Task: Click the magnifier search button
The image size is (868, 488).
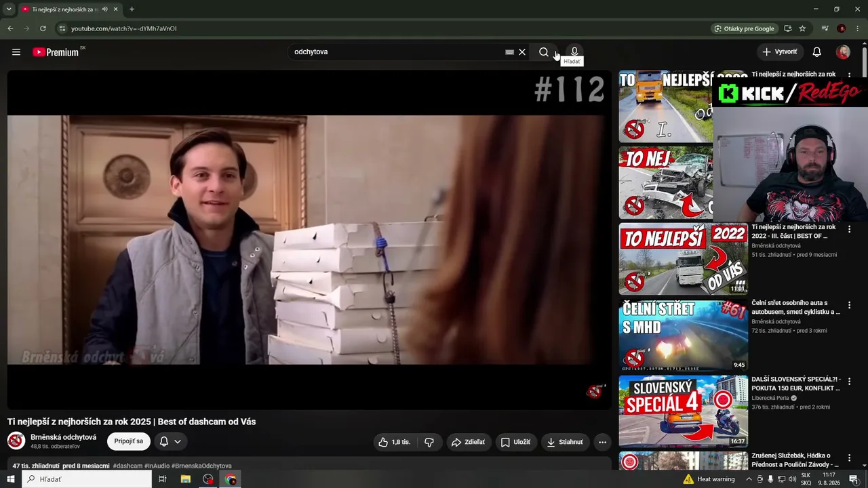Action: pyautogui.click(x=544, y=52)
